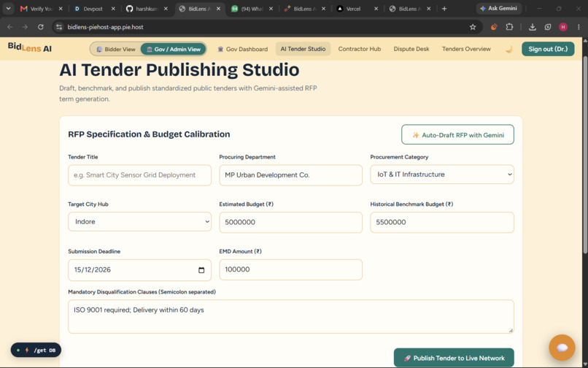Open the chat bubble widget
The width and height of the screenshot is (588, 368).
point(562,348)
